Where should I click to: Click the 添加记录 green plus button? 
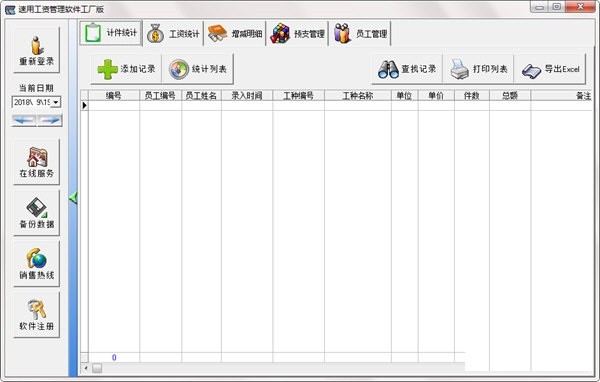pos(126,69)
